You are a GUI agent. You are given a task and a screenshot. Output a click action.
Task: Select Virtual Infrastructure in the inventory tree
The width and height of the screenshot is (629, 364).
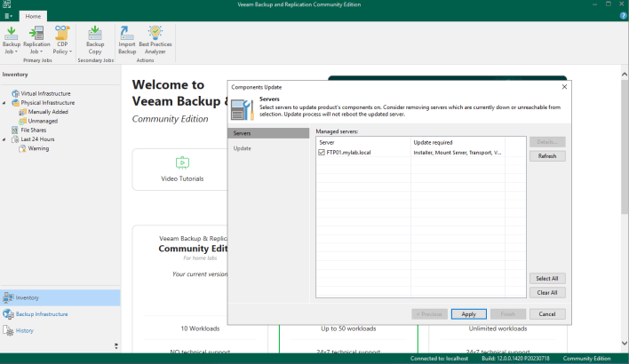45,93
